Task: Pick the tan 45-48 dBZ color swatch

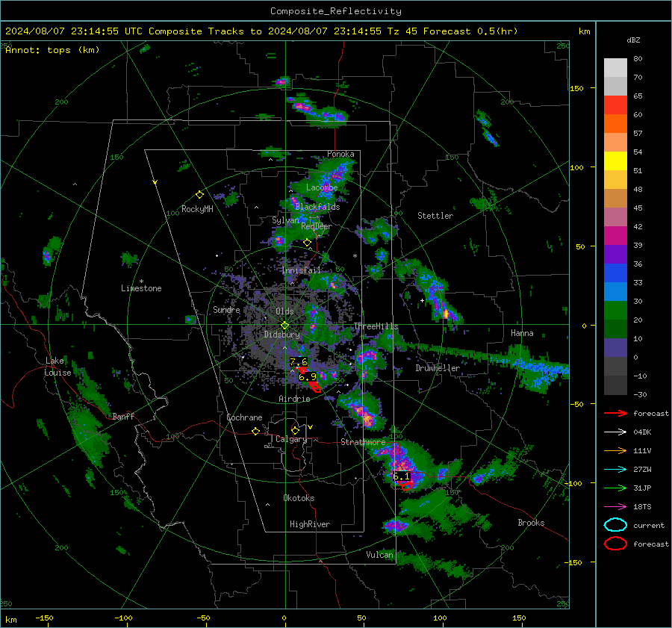Action: (x=615, y=199)
